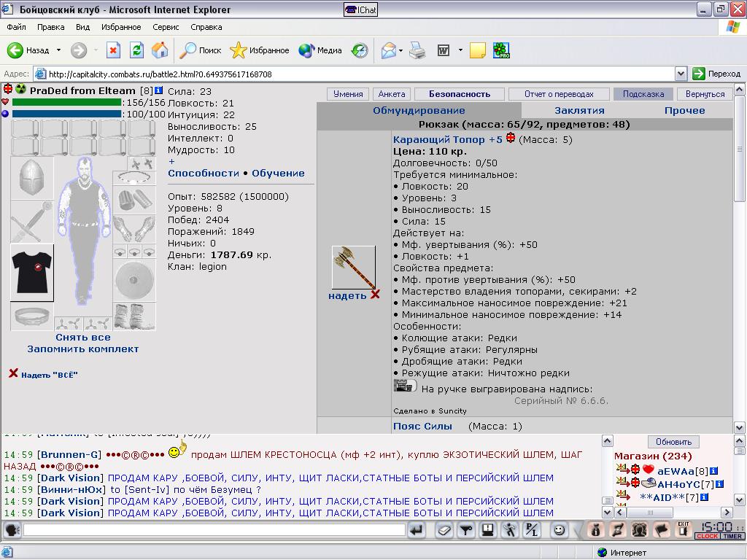The width and height of the screenshot is (747, 560).
Task: Click the empty gloves slot
Action: [134, 230]
